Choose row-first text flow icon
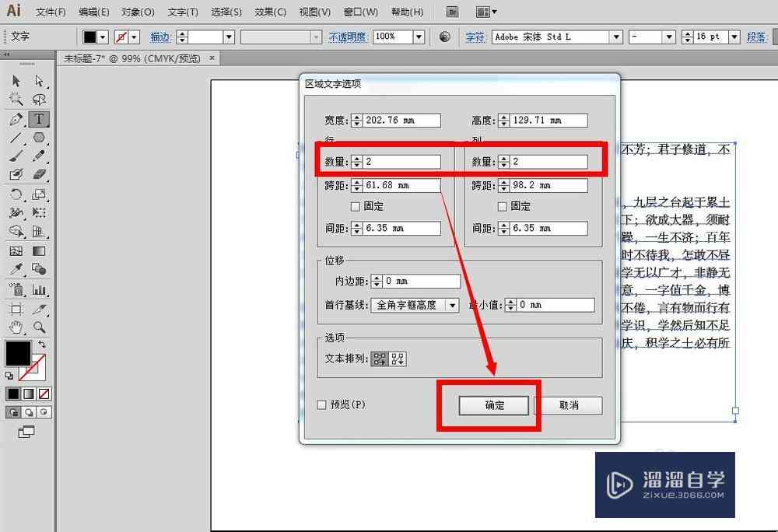This screenshot has height=532, width=778. pos(380,359)
